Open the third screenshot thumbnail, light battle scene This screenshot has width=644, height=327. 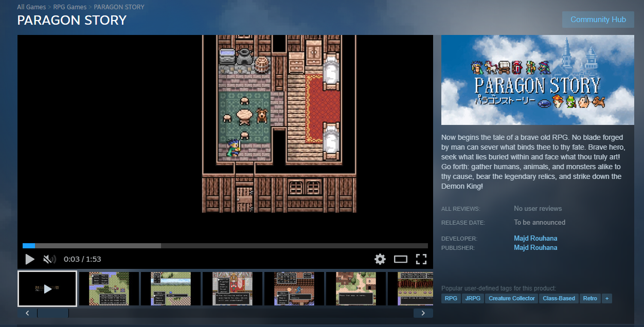pyautogui.click(x=170, y=288)
